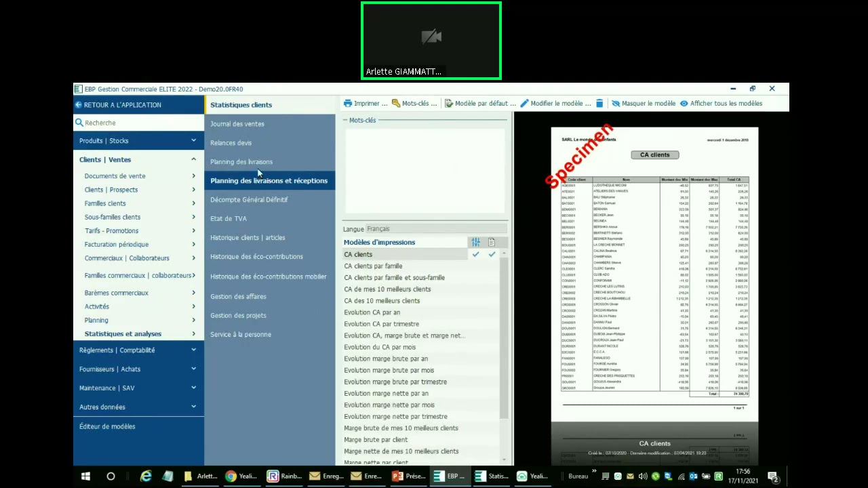This screenshot has height=488, width=868.
Task: Click the search magnifier icon
Action: (x=79, y=123)
